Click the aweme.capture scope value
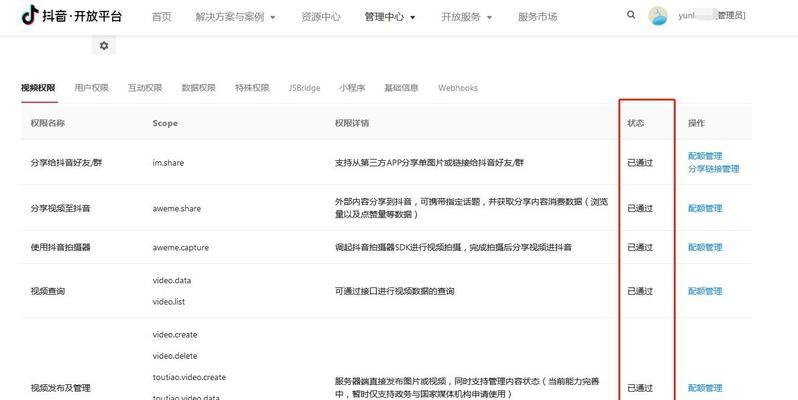798x400 pixels. coord(181,247)
